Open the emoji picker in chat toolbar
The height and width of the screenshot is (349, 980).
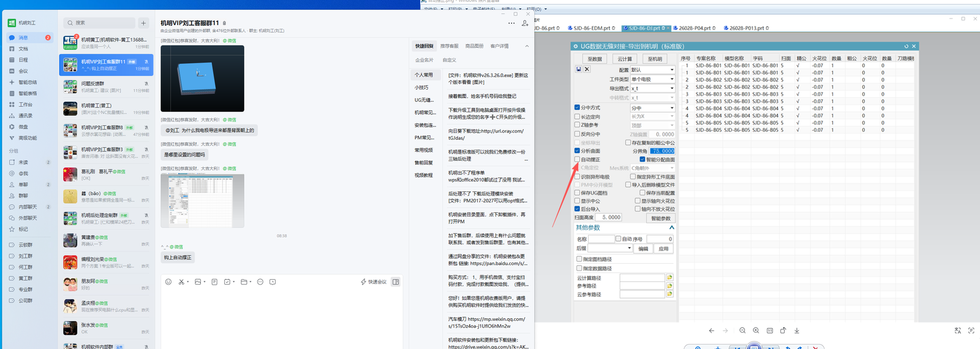pyautogui.click(x=168, y=282)
